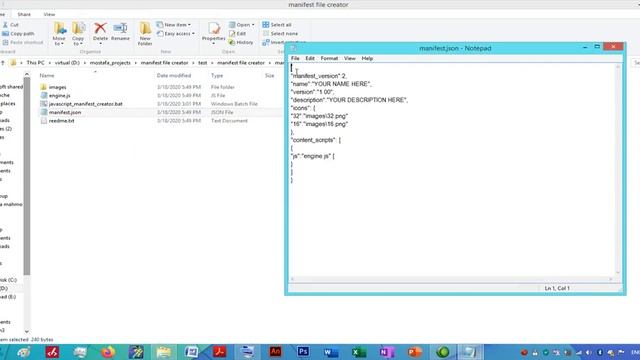640x360 pixels.
Task: Open the Share ribbon tab
Action: [x=24, y=14]
